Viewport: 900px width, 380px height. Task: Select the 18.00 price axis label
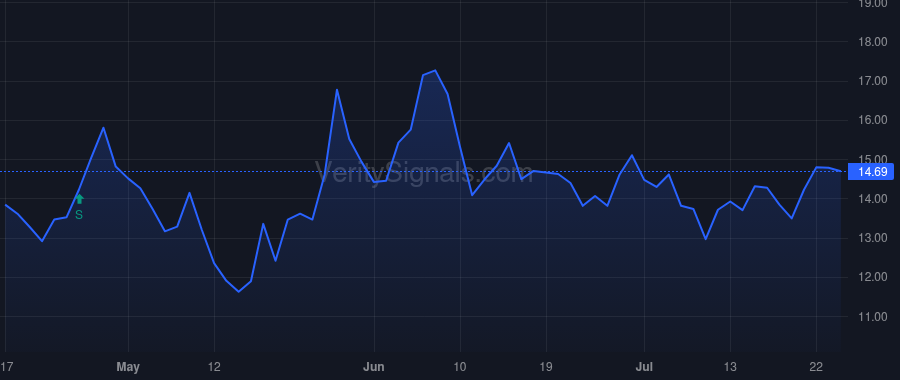pos(872,42)
